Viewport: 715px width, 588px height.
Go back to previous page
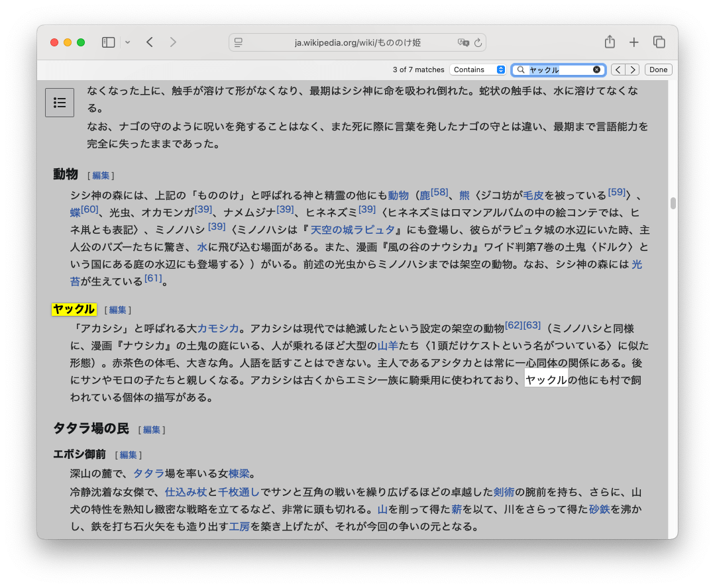click(x=150, y=42)
